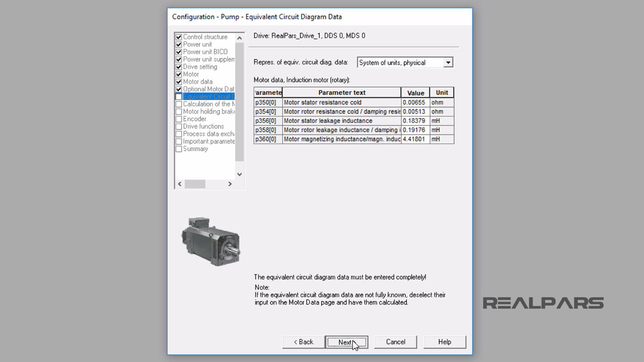
Task: Uncheck the Drive setting checkbox
Action: [x=179, y=67]
